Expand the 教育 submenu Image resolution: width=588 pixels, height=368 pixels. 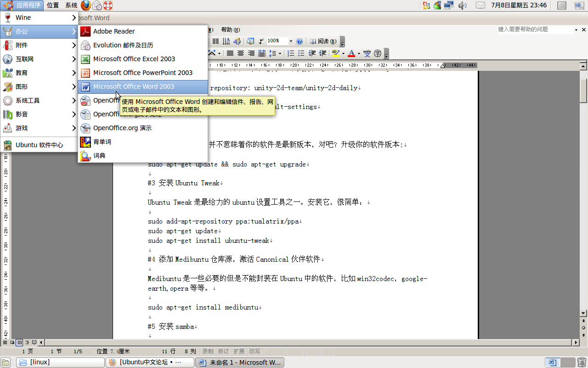39,73
